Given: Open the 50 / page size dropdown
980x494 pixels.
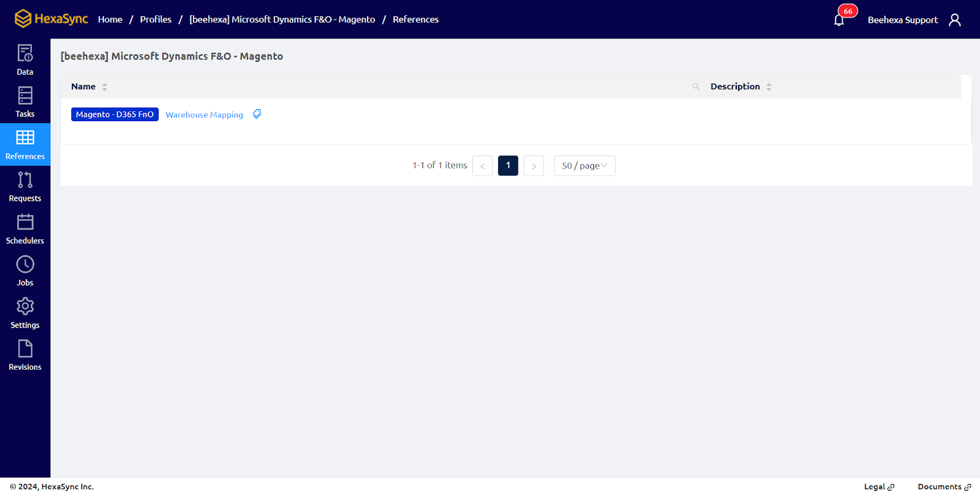Looking at the screenshot, I should (x=585, y=166).
